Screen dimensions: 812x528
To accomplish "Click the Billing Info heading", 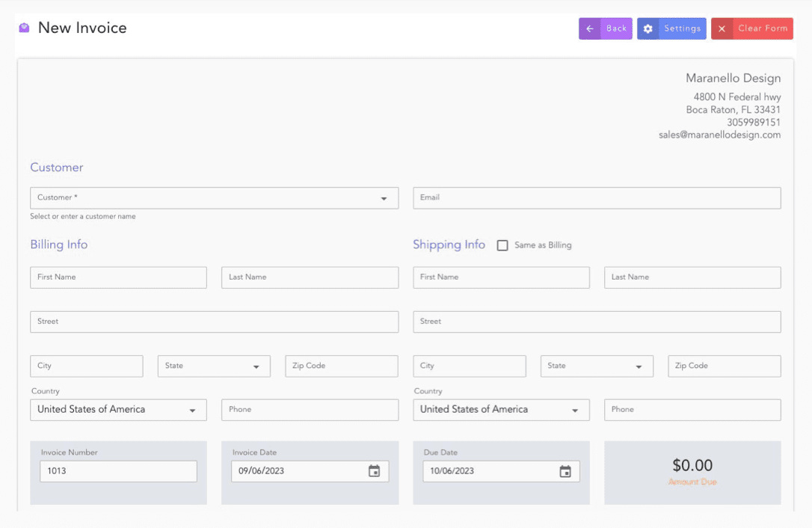I will coord(58,245).
